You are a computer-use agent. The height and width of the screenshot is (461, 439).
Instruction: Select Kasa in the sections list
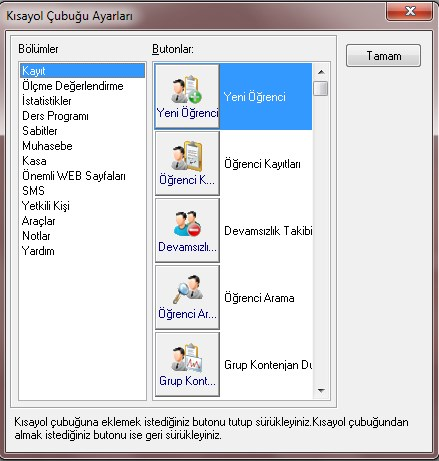[34, 161]
